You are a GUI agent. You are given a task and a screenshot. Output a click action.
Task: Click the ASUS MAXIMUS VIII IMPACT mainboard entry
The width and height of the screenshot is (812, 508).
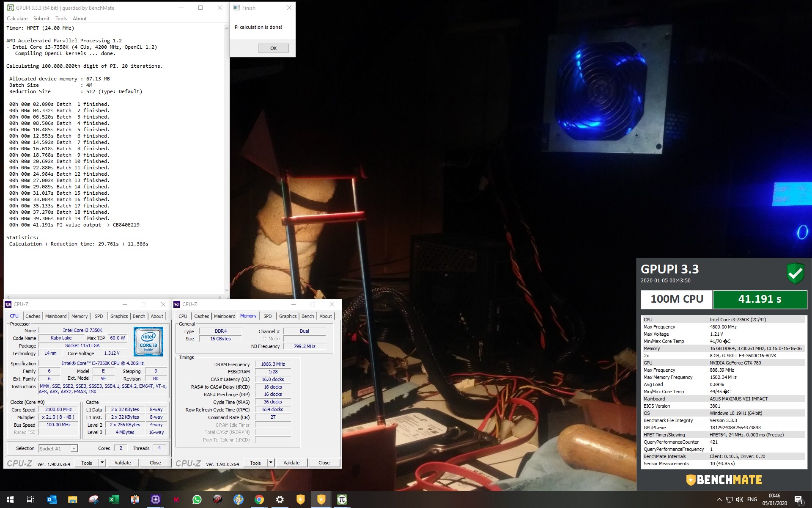pos(739,399)
